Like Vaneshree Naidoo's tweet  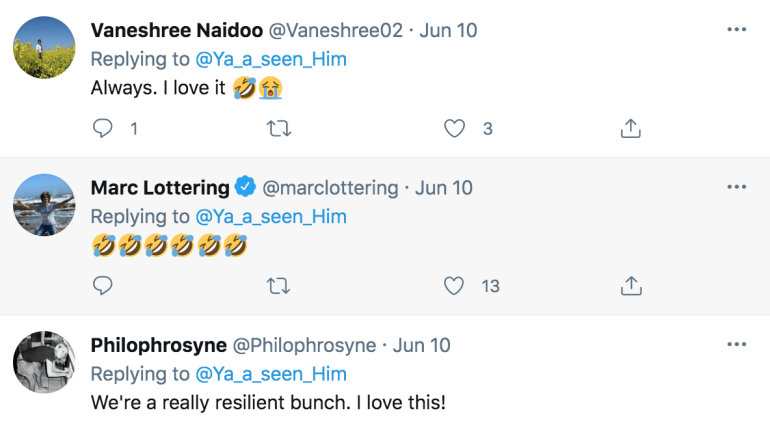pyautogui.click(x=454, y=129)
